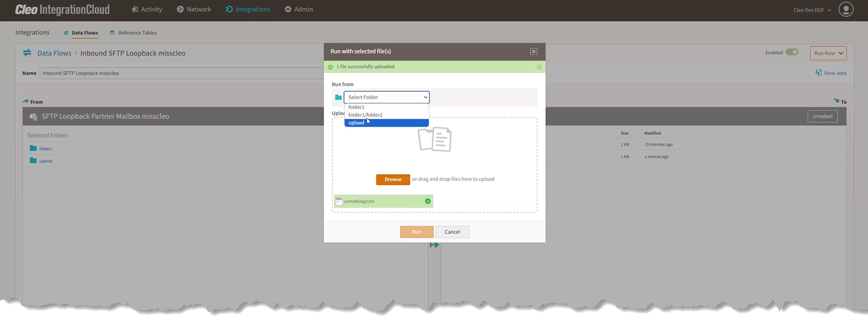Open the Run Now dropdown button

828,53
